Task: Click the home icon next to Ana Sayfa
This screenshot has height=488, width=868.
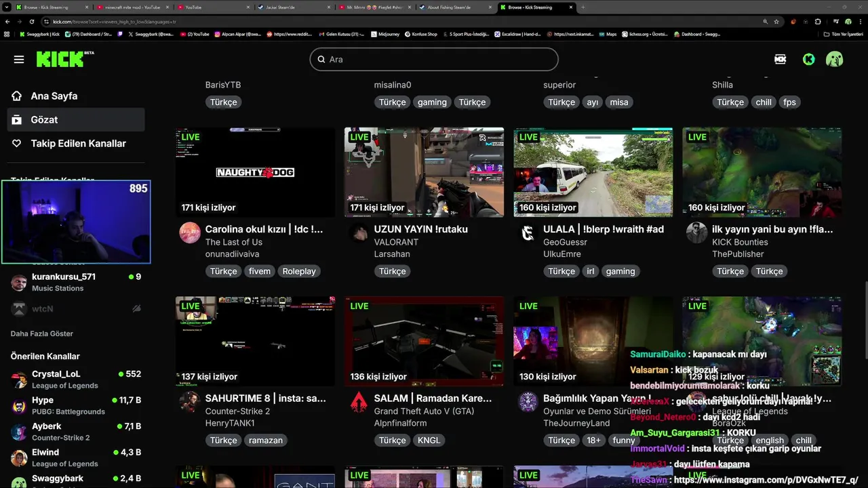Action: [17, 96]
